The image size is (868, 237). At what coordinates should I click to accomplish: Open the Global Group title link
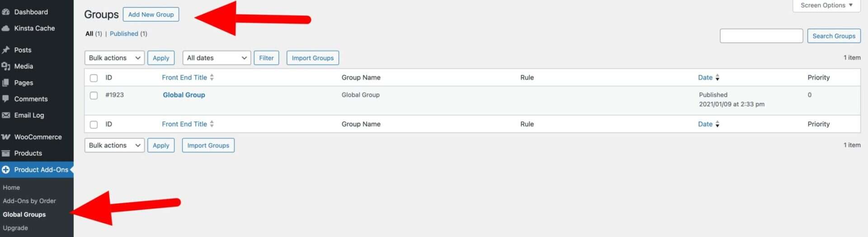click(x=184, y=95)
